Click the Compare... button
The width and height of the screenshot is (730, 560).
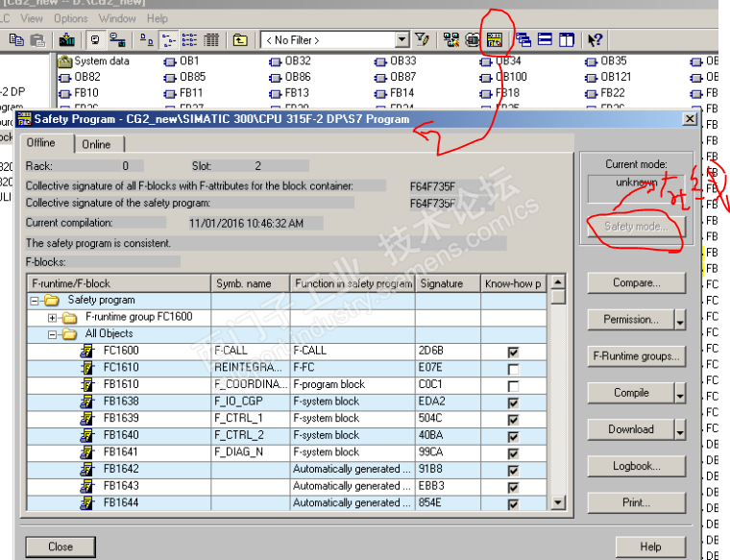(x=636, y=283)
